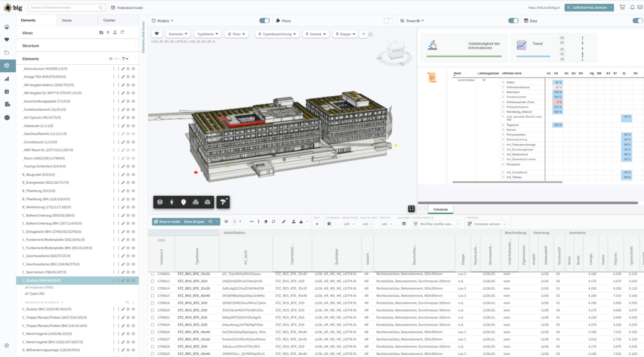644x357 pixels.
Task: Toggle the PowerBI panel switch
Action: click(513, 20)
